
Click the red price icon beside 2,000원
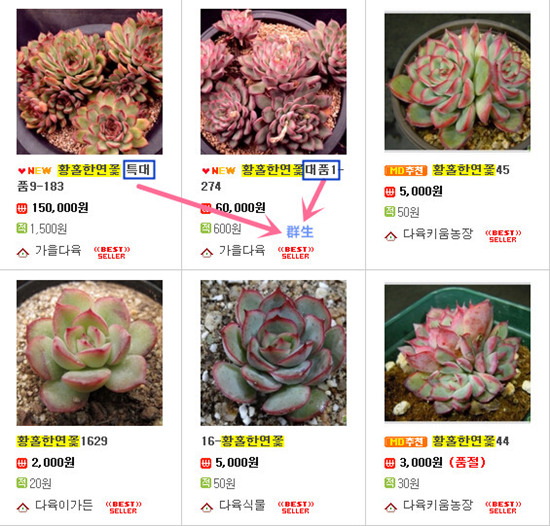click(22, 463)
